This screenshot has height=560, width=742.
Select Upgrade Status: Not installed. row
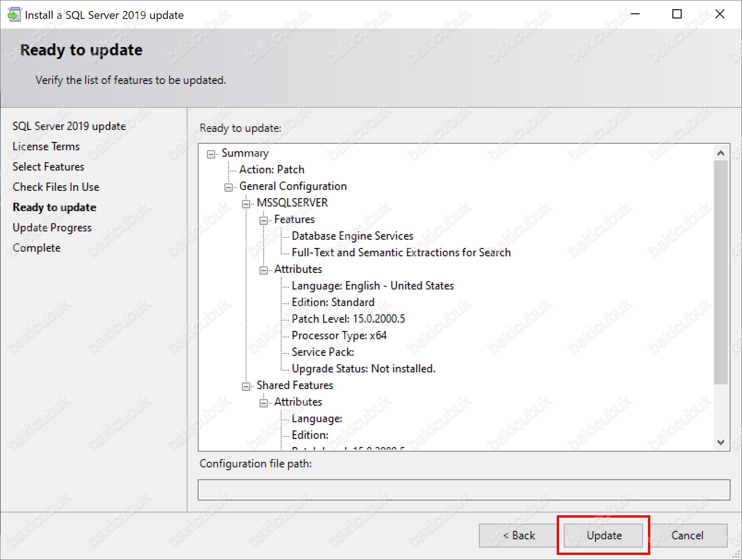coord(364,369)
